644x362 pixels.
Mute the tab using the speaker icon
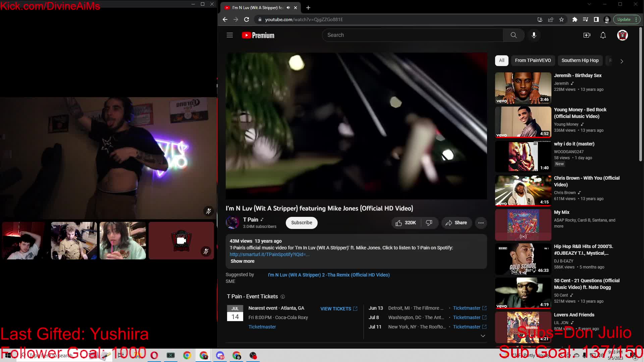(x=288, y=7)
